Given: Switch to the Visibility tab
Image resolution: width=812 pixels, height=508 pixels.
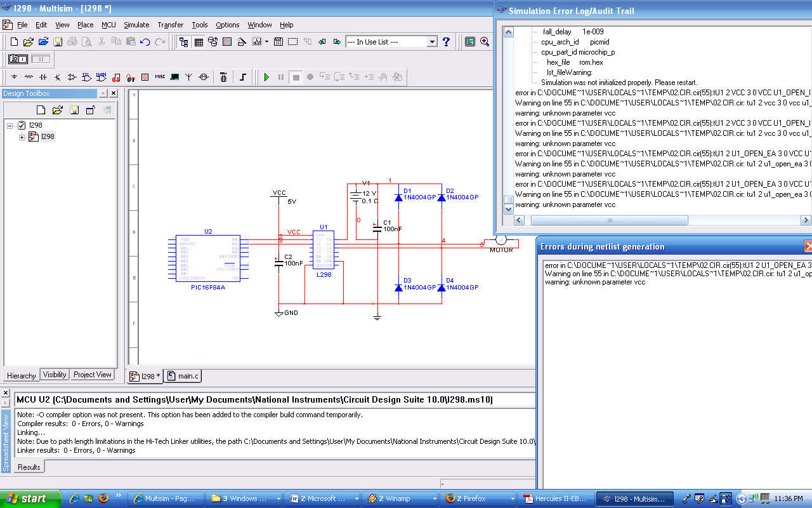Looking at the screenshot, I should (55, 375).
